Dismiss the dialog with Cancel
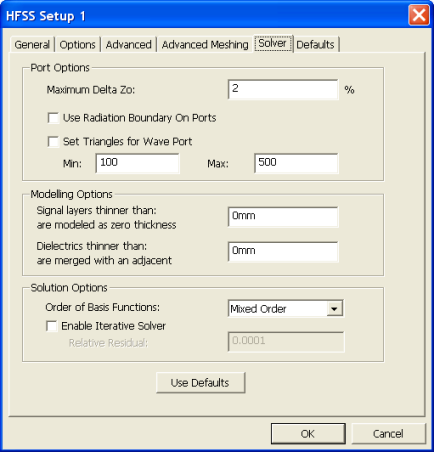Viewport: 434px width, 452px height. pyautogui.click(x=388, y=434)
